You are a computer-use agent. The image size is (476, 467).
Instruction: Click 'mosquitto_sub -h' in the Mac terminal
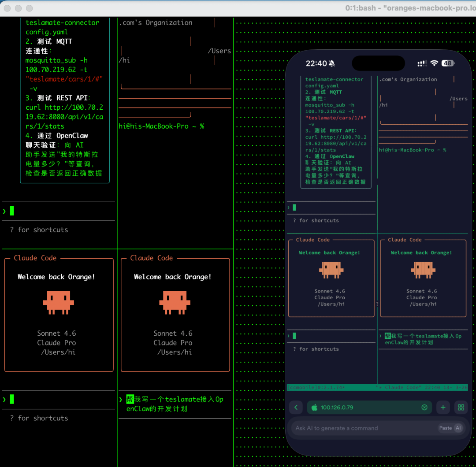56,60
